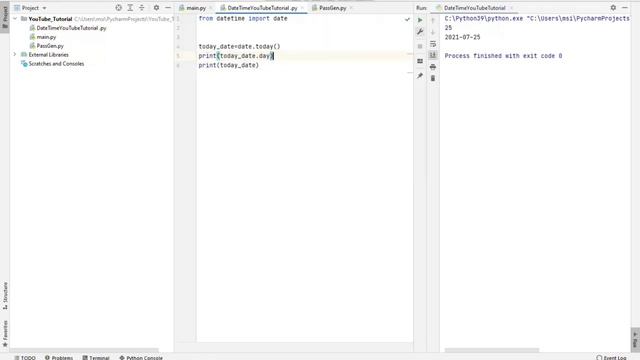Hide the Run tool window
This screenshot has height=360, width=640.
[625, 8]
